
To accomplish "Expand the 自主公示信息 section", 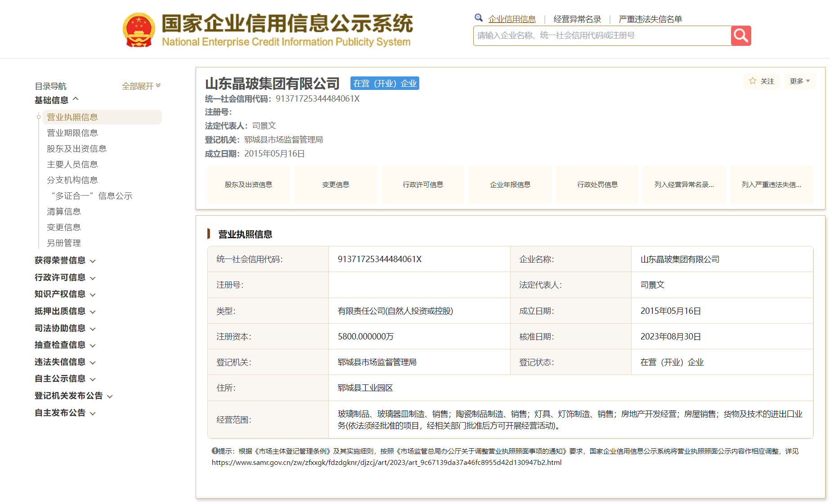I will point(65,379).
